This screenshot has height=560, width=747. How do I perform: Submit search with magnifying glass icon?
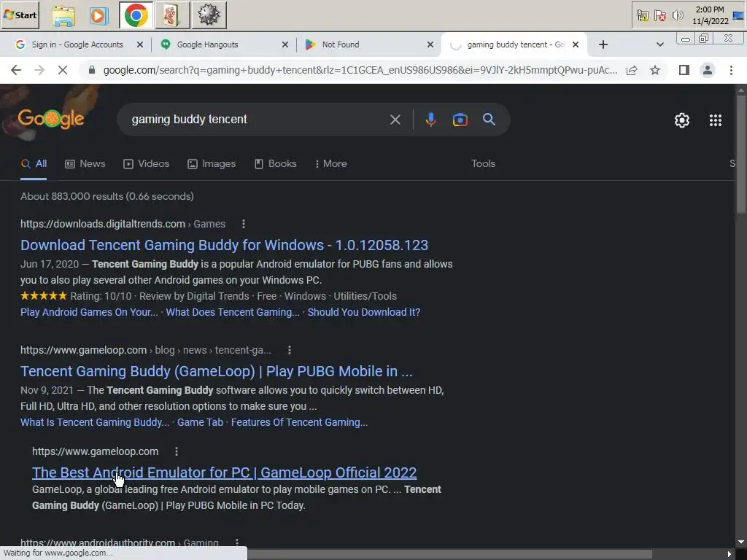(x=489, y=120)
